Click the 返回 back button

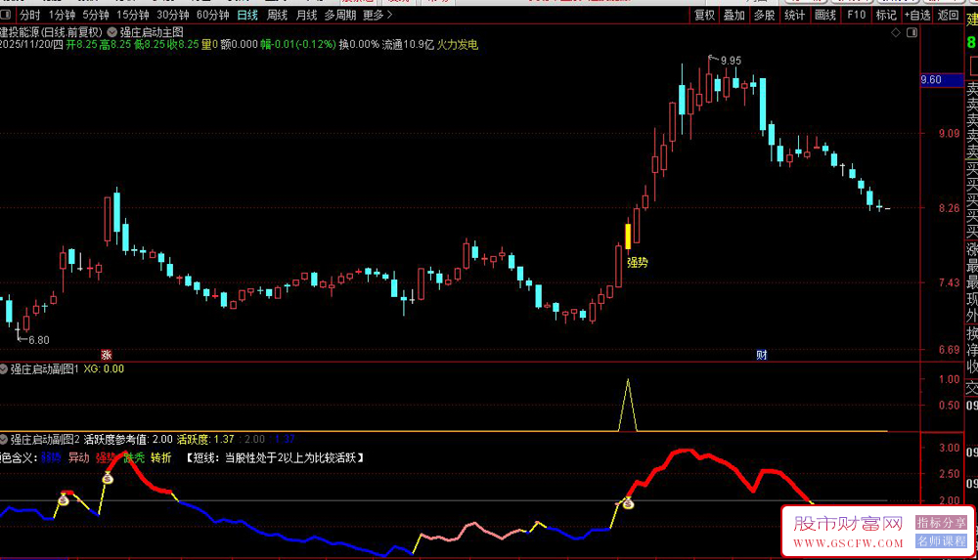tap(948, 15)
